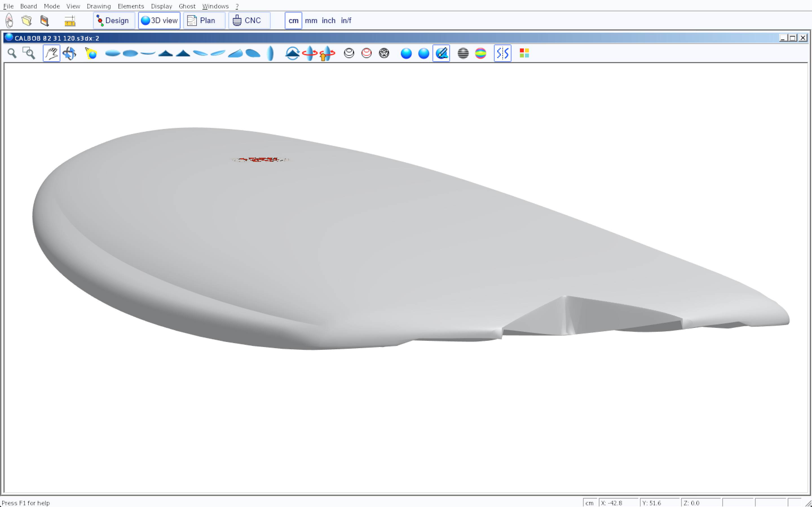This screenshot has height=507, width=812.
Task: Click the rainbow curvature color sphere
Action: coord(480,53)
